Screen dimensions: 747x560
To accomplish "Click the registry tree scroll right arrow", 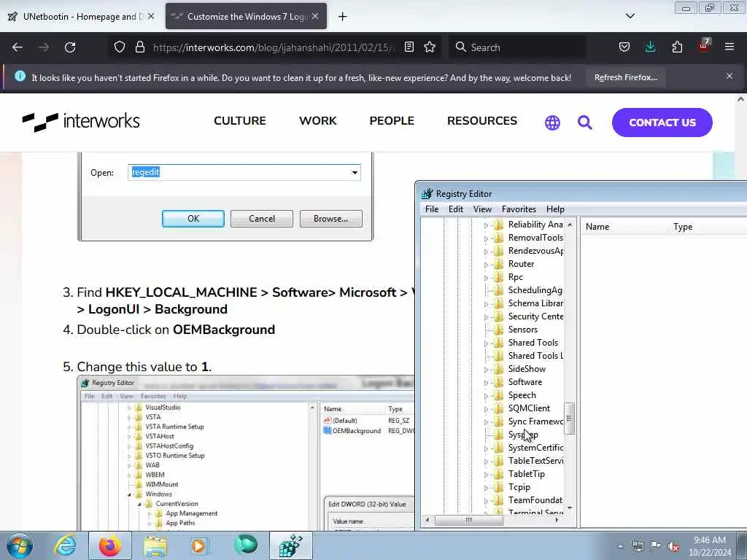I will click(557, 520).
